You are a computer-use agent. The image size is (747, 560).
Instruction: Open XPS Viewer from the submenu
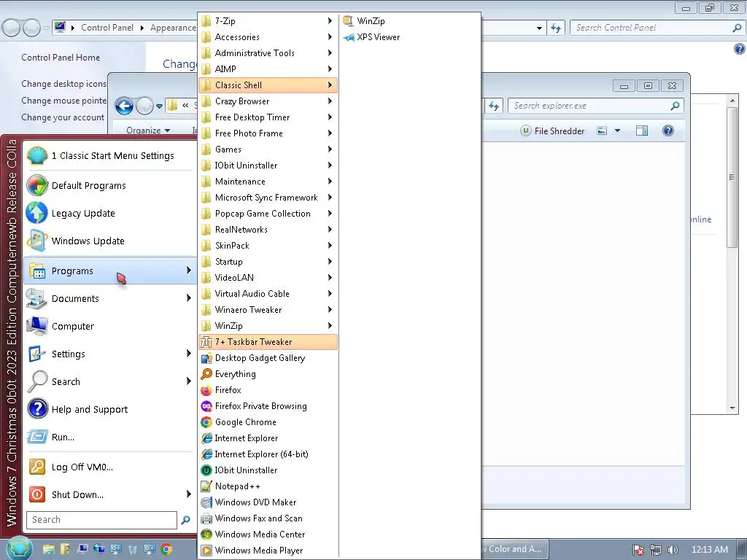click(410, 37)
